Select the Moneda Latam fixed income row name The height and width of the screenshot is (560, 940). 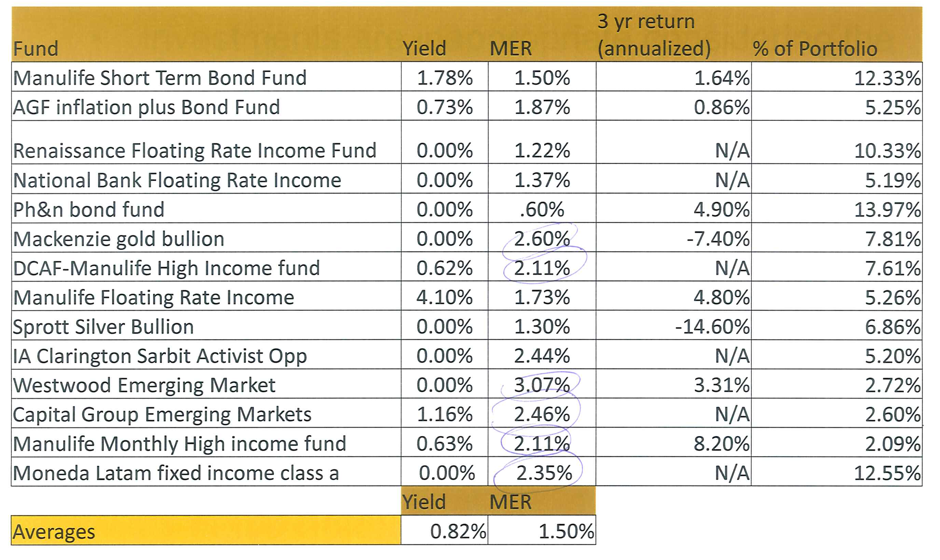(x=176, y=473)
